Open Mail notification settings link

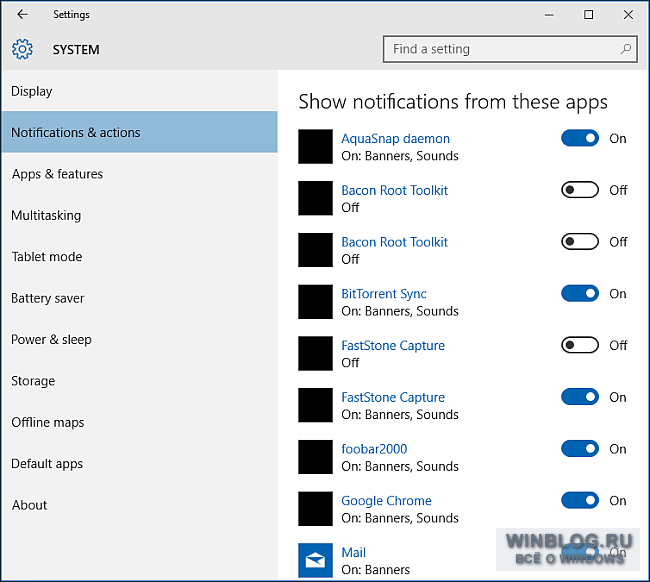click(x=353, y=552)
